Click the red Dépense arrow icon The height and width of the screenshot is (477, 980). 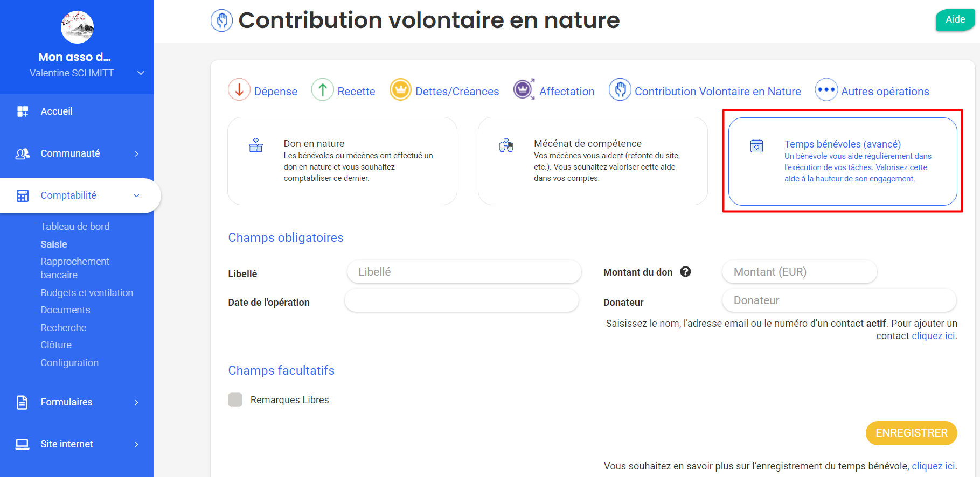(x=239, y=90)
